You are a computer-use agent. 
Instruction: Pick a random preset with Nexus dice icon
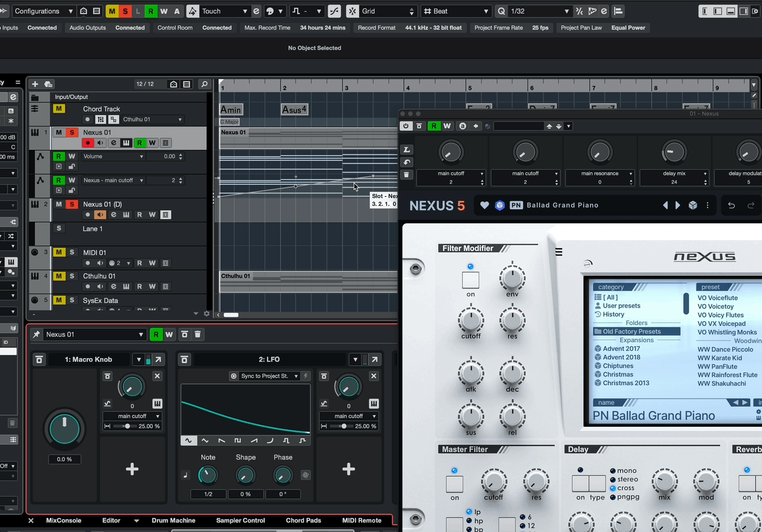coord(693,205)
